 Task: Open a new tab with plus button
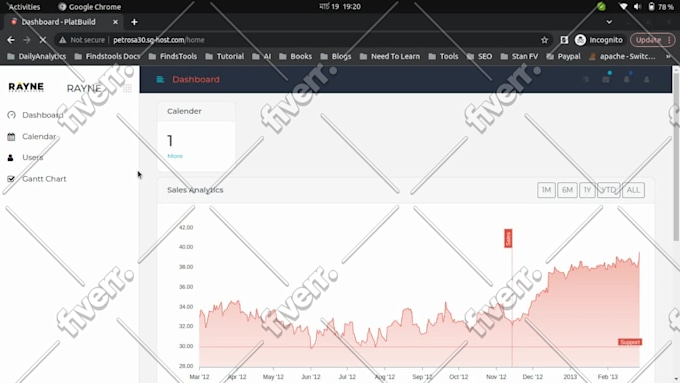134,22
